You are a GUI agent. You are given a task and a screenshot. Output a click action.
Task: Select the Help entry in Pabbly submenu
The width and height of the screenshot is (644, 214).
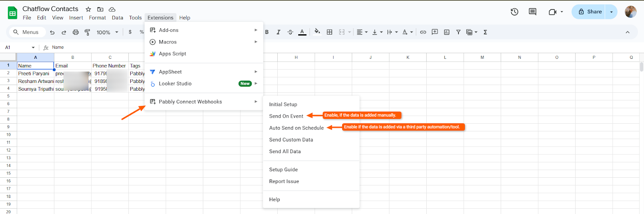[x=311, y=199]
